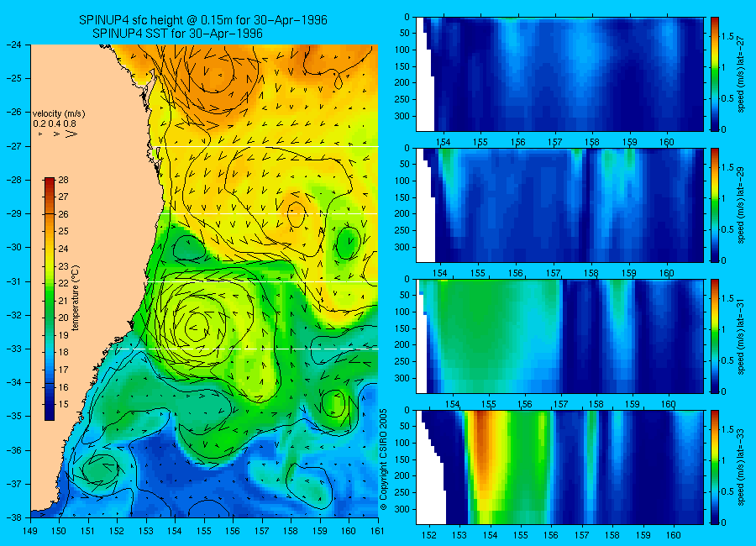The height and width of the screenshot is (546, 756).
Task: Click the speed color bar beside lat=-29 plot
Action: click(x=715, y=205)
